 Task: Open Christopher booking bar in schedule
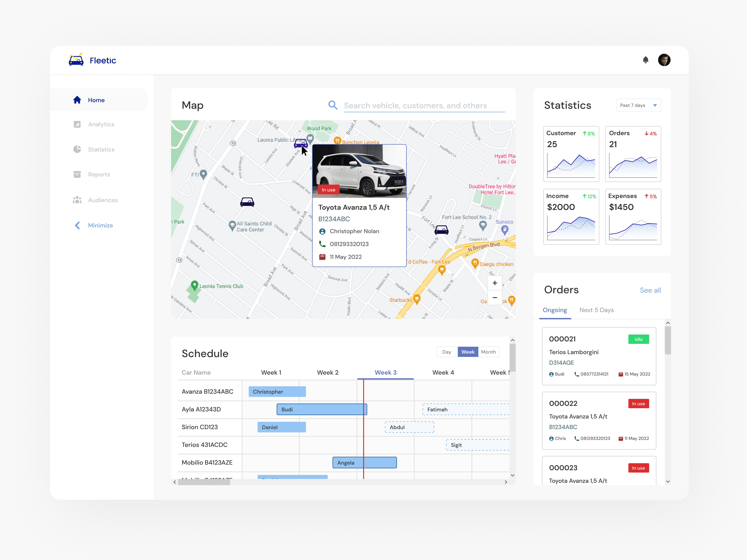(x=277, y=392)
